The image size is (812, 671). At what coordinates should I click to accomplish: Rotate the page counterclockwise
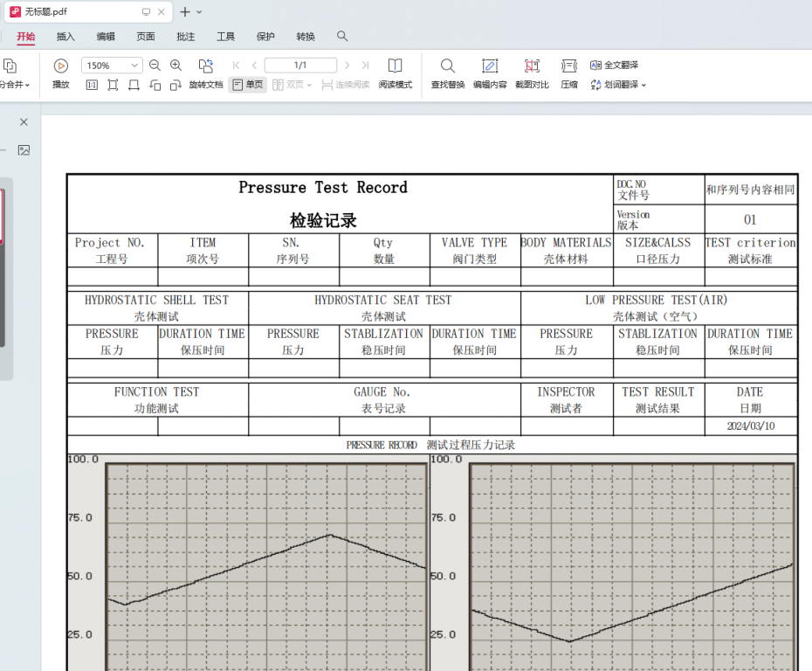[155, 85]
